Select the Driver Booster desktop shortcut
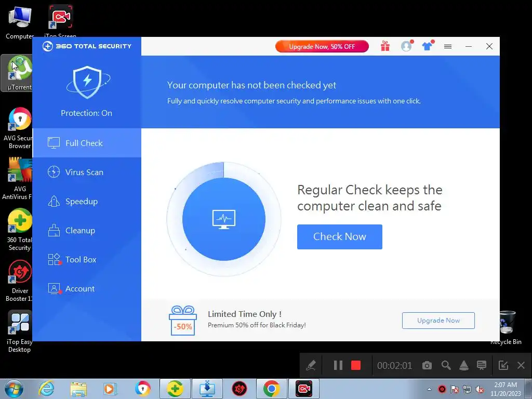 click(x=19, y=281)
